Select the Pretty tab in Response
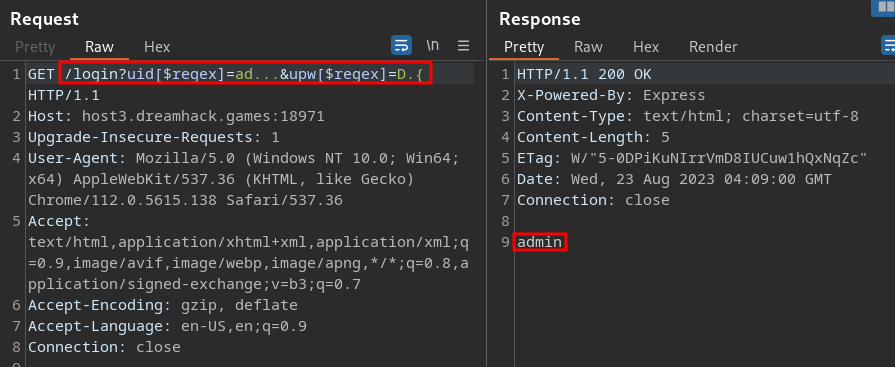The width and height of the screenshot is (895, 367). pos(524,47)
